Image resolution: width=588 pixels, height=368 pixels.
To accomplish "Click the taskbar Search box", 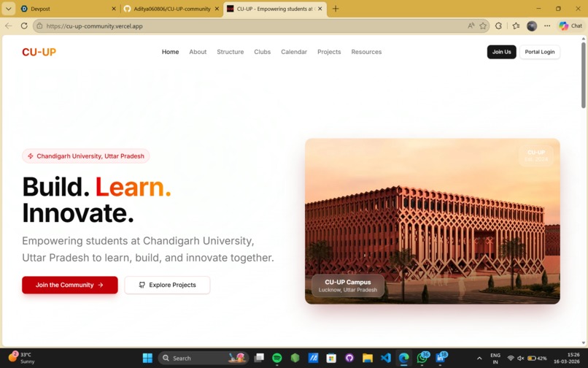I will tap(204, 358).
